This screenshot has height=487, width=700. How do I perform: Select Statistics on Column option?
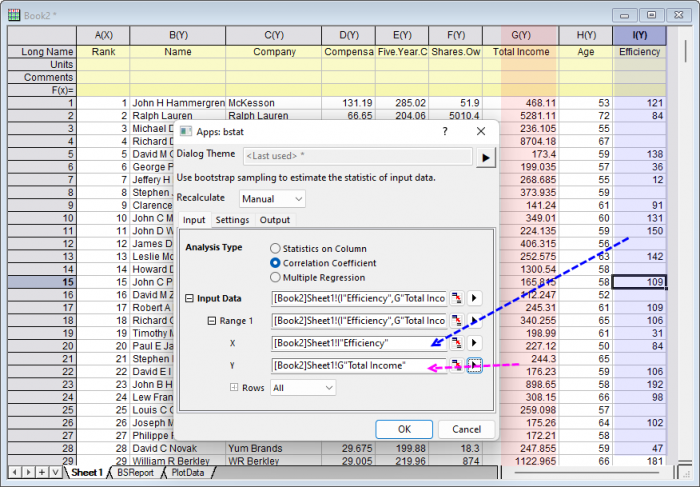[275, 248]
